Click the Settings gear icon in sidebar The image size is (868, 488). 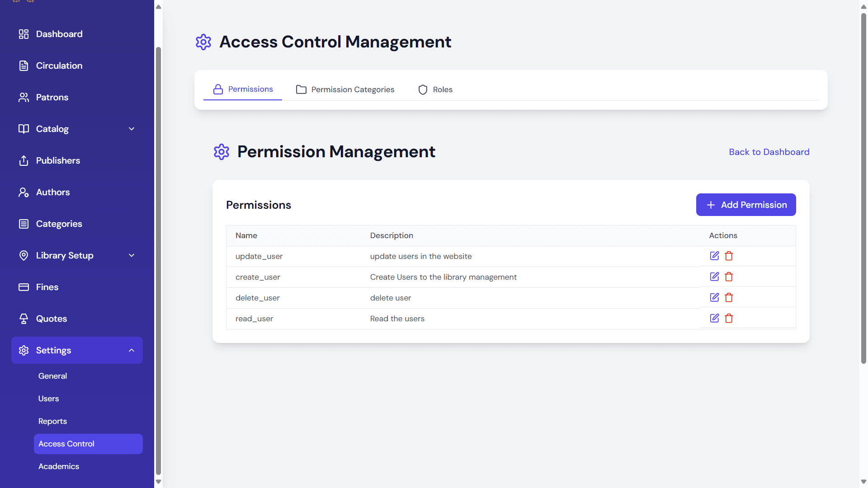24,351
